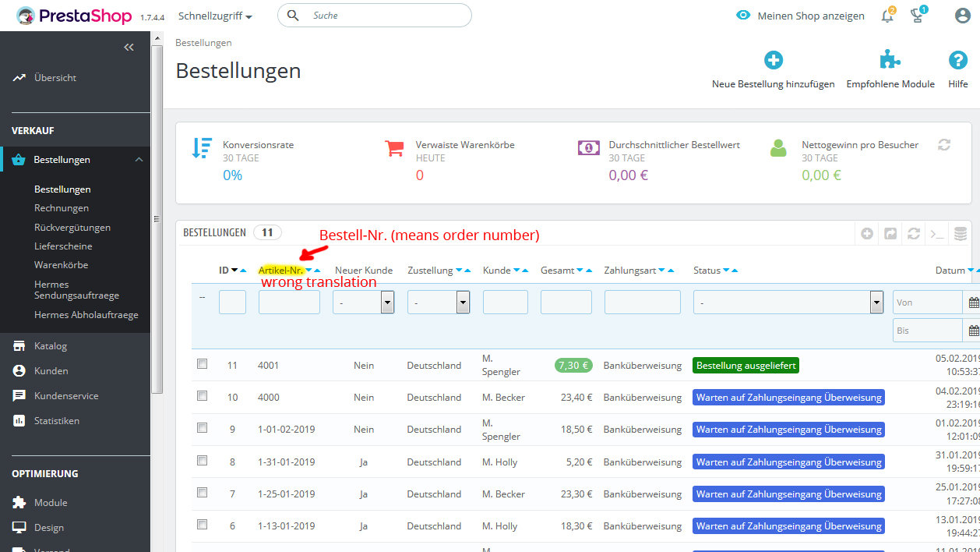Viewport: 980px width, 552px height.
Task: Click the Bestellungen breadcrumb link
Action: coord(203,43)
